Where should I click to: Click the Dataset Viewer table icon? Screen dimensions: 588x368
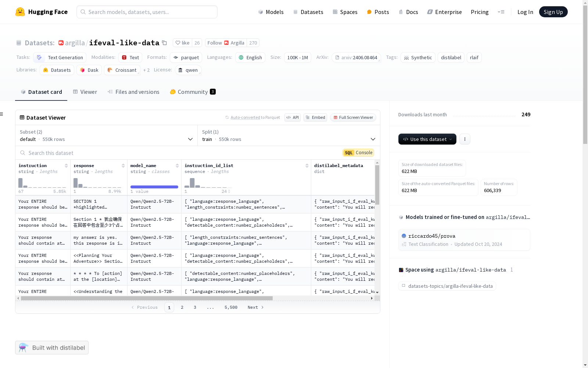(22, 118)
